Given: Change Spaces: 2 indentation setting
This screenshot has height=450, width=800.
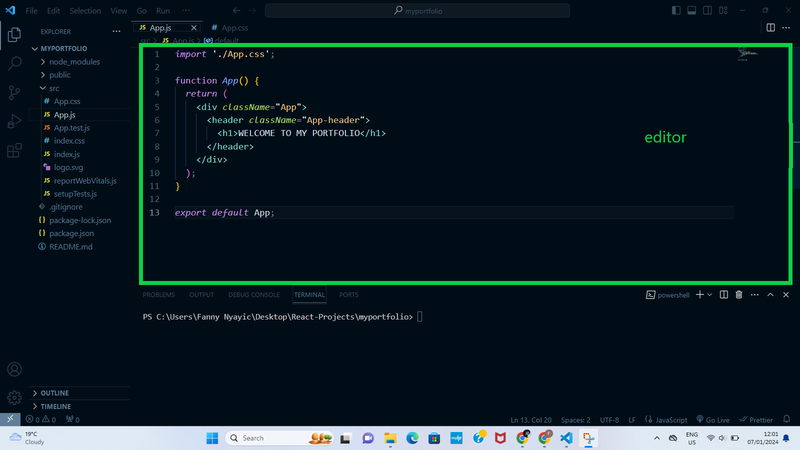Looking at the screenshot, I should (x=576, y=419).
